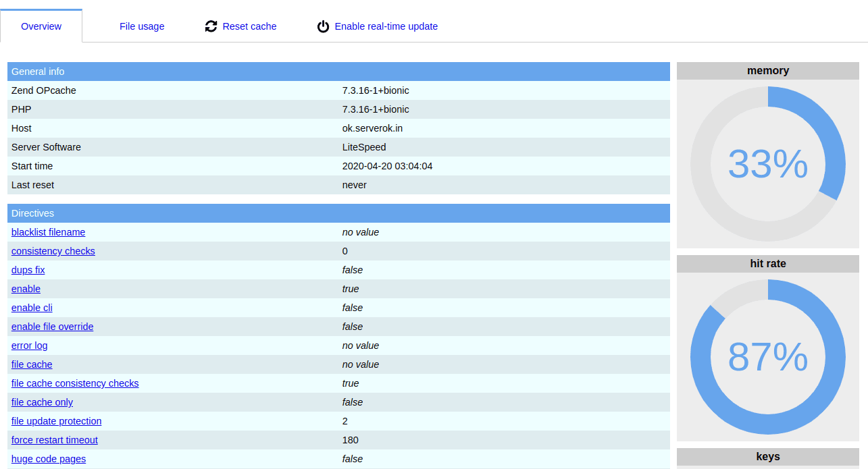Click the 33% memory progress ring
This screenshot has height=469, width=868.
pyautogui.click(x=767, y=164)
